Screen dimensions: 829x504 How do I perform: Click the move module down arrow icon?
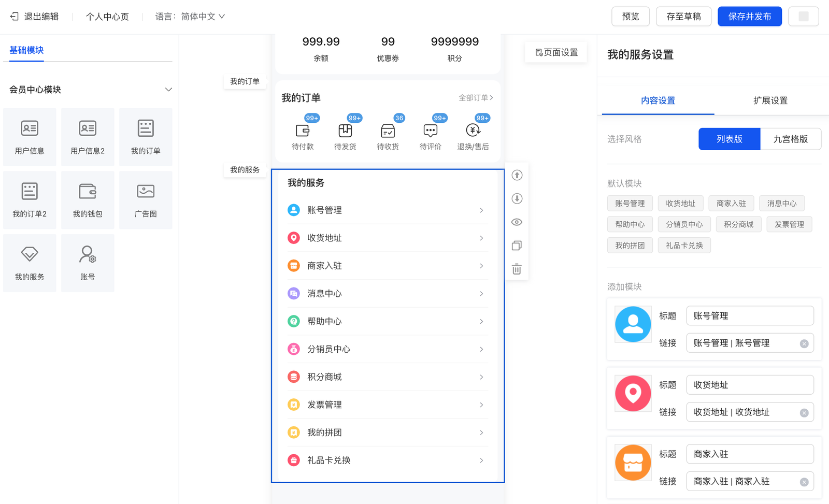pyautogui.click(x=517, y=198)
